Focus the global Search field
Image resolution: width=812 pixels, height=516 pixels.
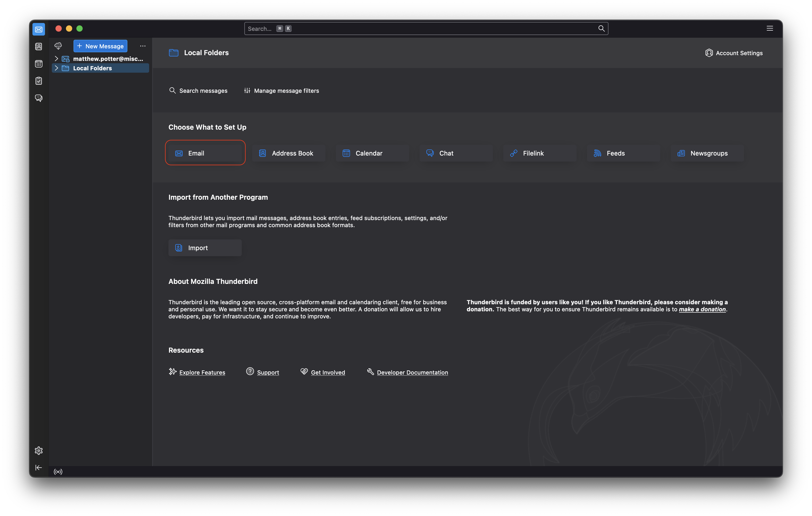click(426, 28)
